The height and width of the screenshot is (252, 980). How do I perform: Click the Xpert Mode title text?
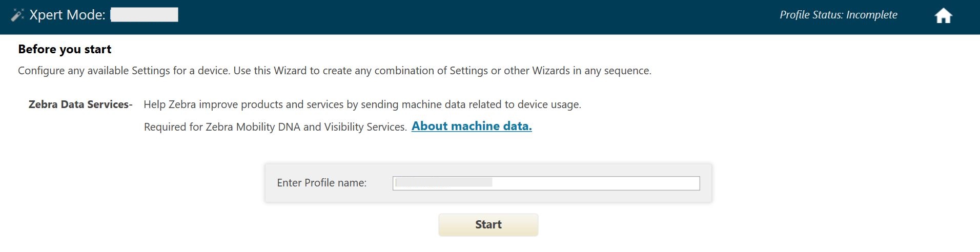67,15
